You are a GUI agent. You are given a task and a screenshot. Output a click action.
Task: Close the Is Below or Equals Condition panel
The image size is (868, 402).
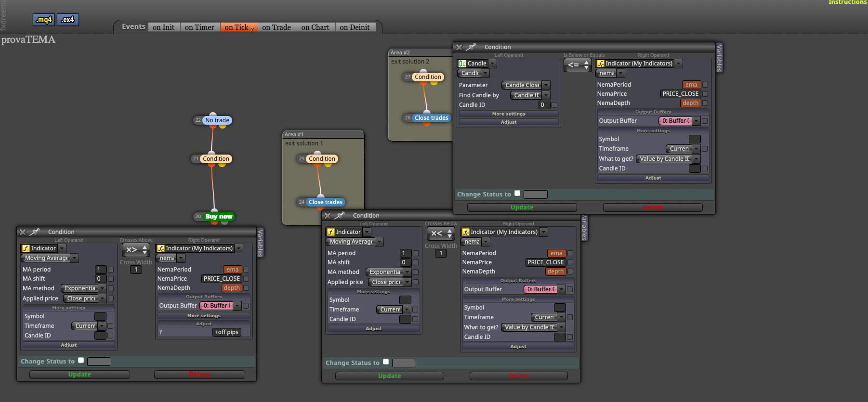point(459,47)
